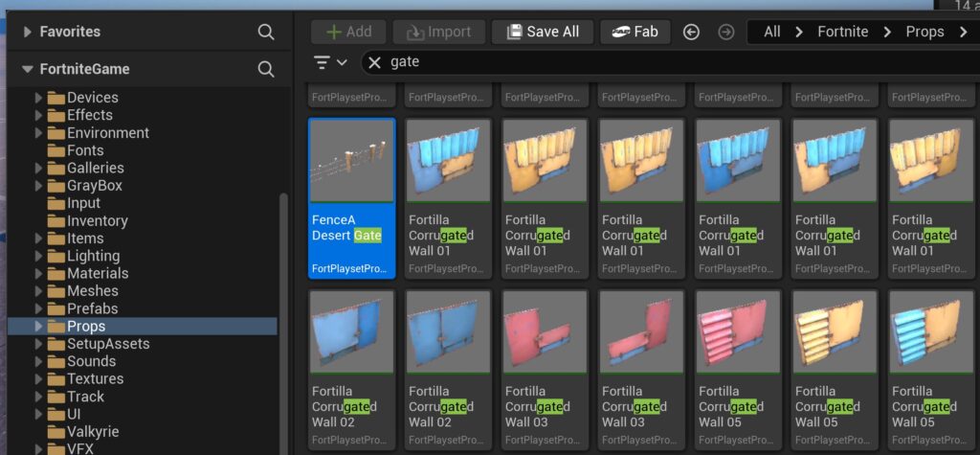Viewport: 980px width, 455px height.
Task: Open the Textures folder
Action: [x=95, y=378]
